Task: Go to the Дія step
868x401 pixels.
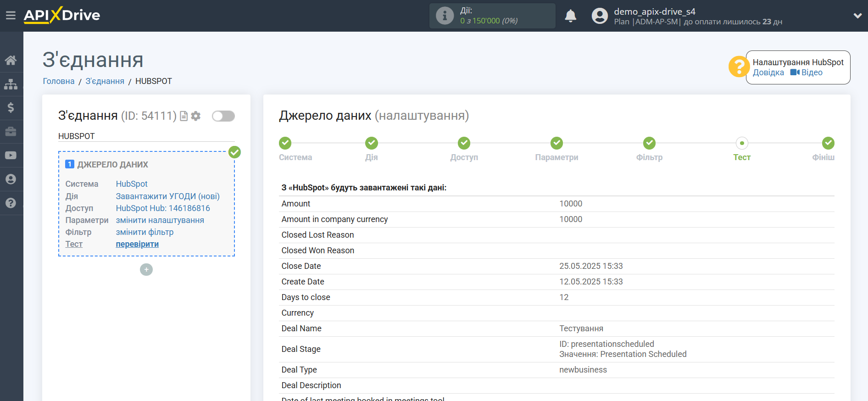Action: point(372,143)
